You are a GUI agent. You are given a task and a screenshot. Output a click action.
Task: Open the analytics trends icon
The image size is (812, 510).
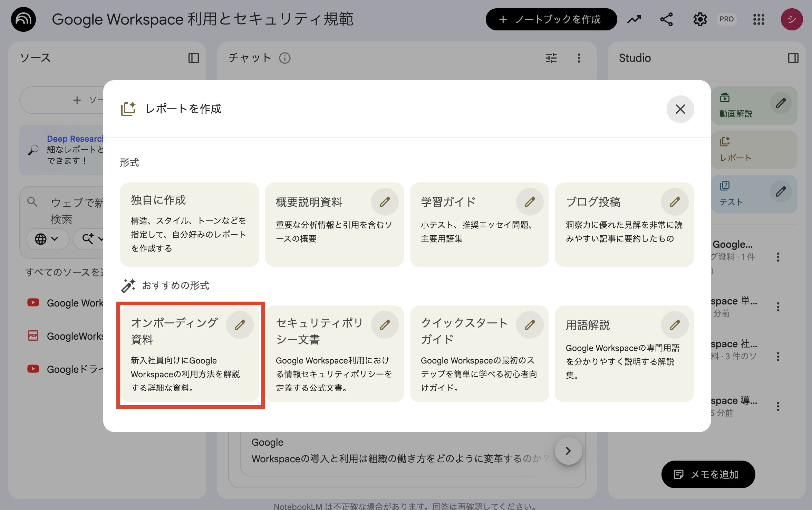coord(634,19)
